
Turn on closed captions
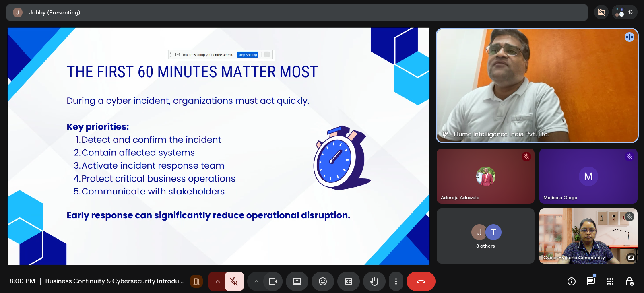[349, 281]
